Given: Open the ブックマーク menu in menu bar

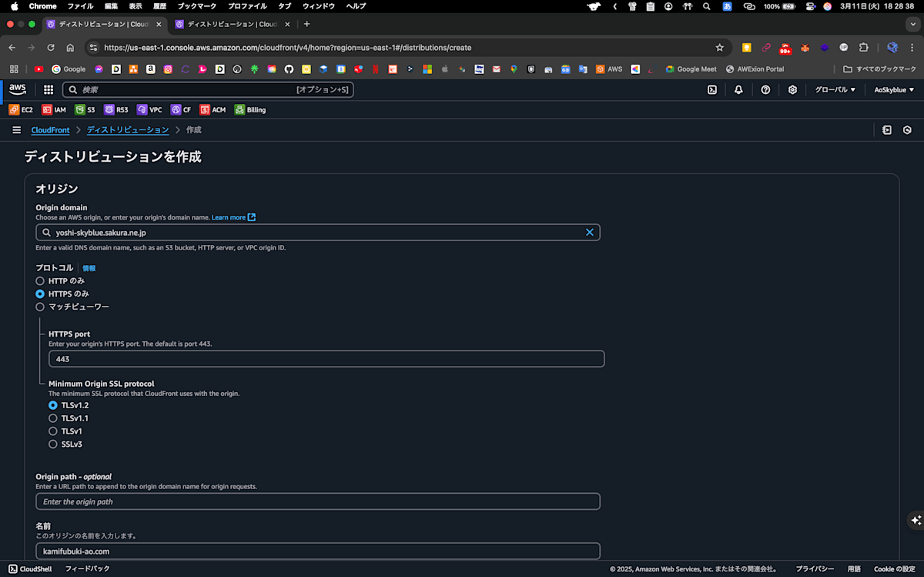Looking at the screenshot, I should click(196, 6).
